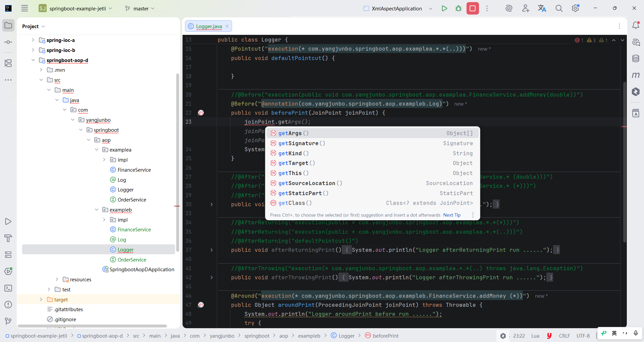Click project tree horizontal scrollbar
Image resolution: width=644 pixels, height=342 pixels.
[x=92, y=326]
